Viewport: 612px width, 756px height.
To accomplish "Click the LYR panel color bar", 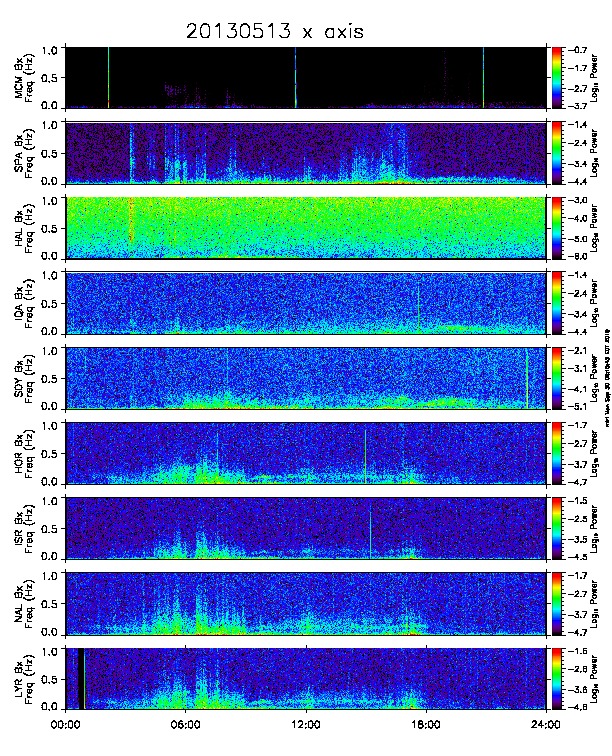I will (x=557, y=679).
